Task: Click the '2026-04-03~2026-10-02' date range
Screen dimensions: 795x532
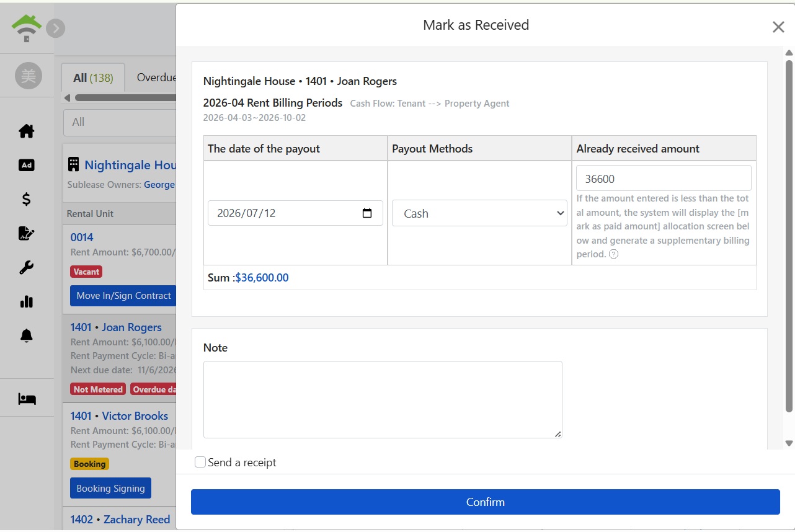Action: coord(254,118)
